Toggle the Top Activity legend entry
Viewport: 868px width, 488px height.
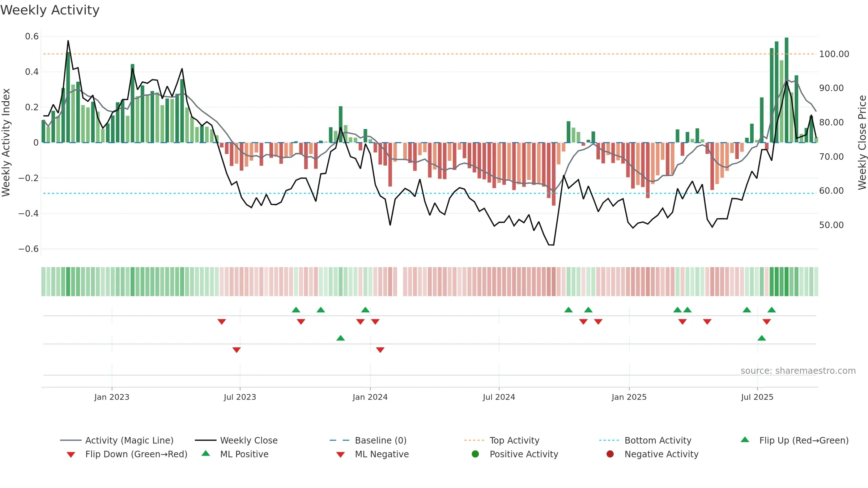(502, 440)
